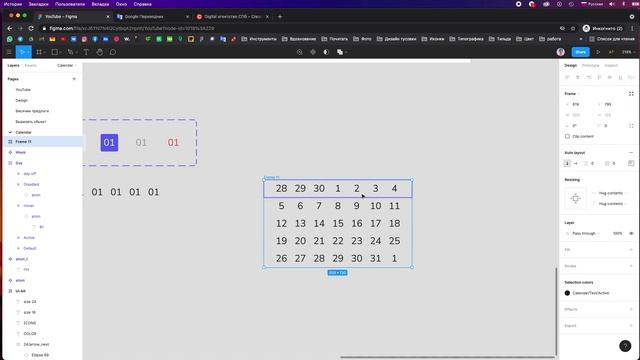Select the Pen tool
640x360 pixels.
tap(70, 52)
